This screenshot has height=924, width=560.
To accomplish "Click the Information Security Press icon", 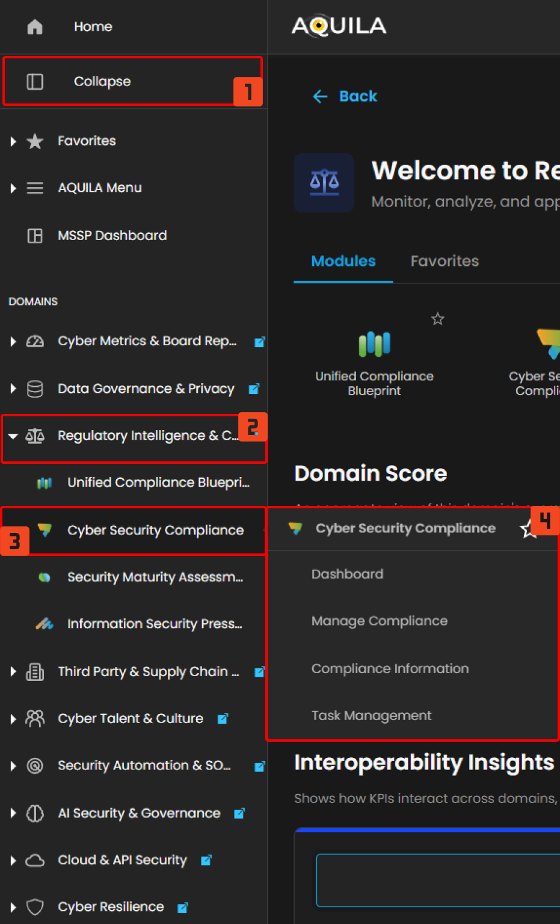I will [x=44, y=624].
